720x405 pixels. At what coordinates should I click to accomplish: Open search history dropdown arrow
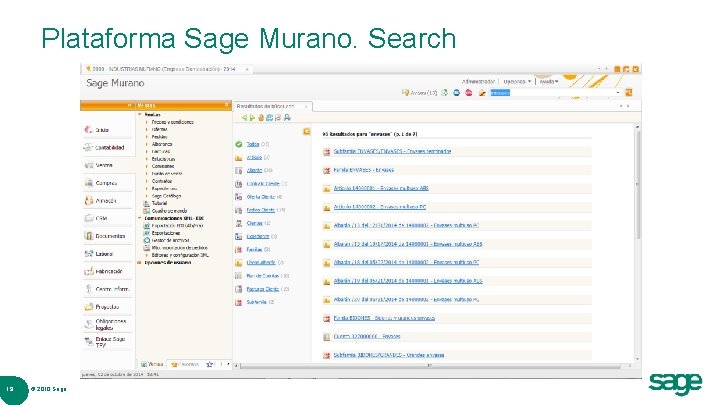pos(618,93)
